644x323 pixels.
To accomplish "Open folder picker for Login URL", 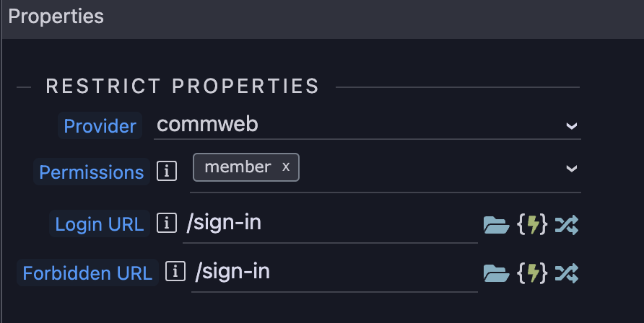I will coord(496,225).
